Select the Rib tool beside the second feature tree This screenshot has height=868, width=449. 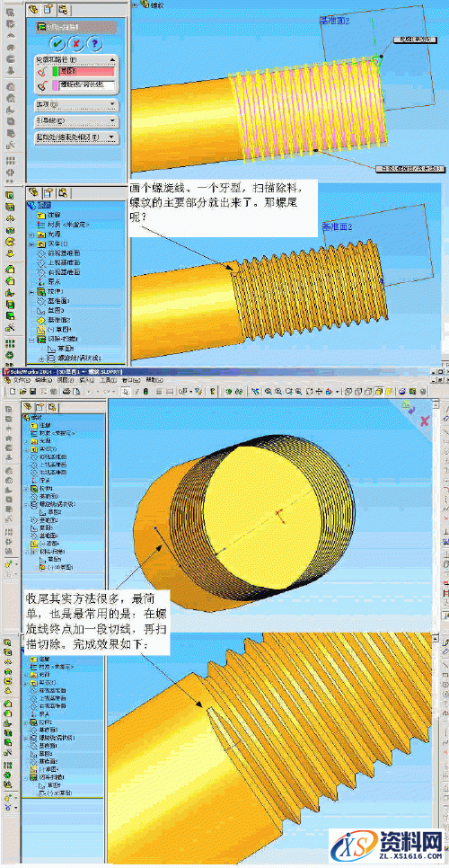pos(10,292)
